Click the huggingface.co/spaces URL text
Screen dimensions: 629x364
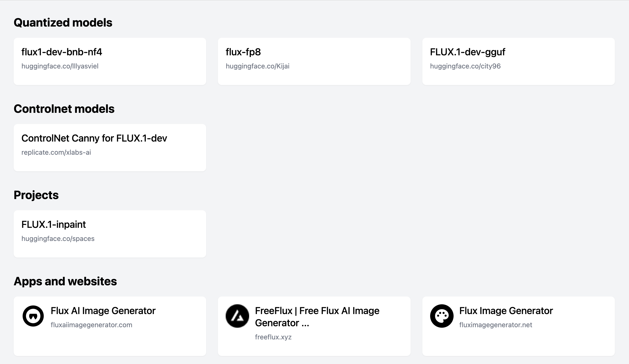(58, 239)
